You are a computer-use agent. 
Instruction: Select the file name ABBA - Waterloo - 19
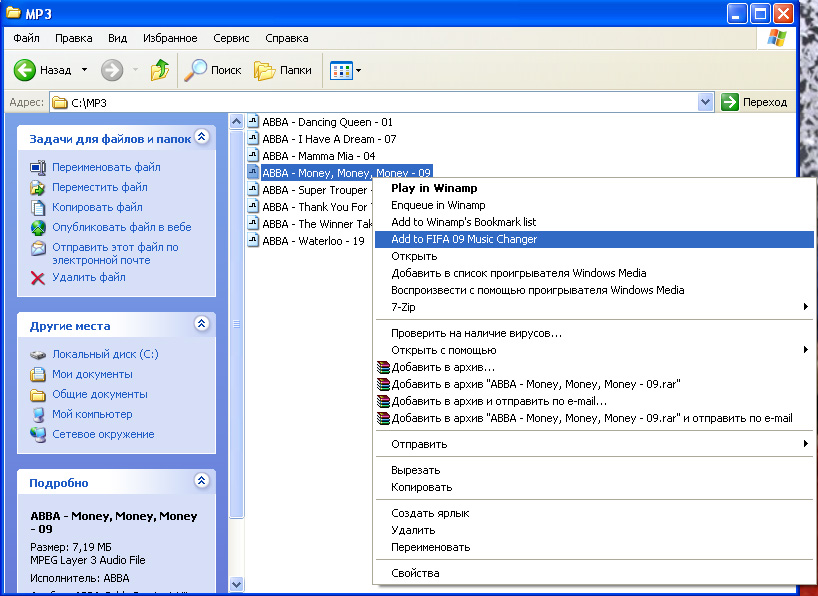pos(313,241)
